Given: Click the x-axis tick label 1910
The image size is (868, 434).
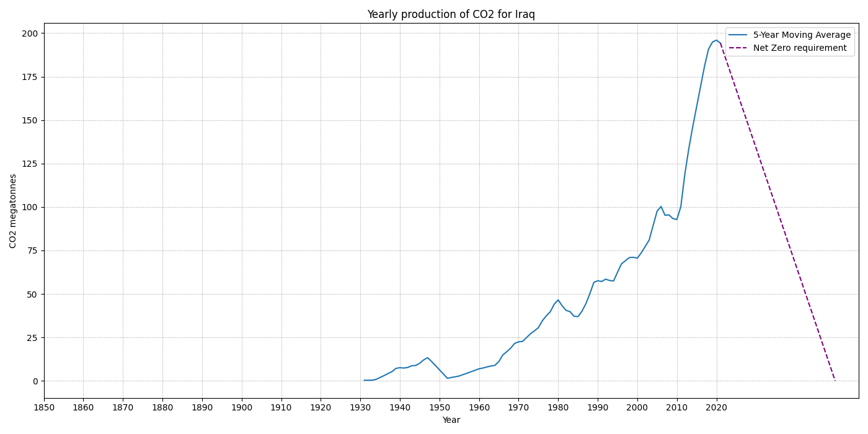Looking at the screenshot, I should (x=281, y=408).
